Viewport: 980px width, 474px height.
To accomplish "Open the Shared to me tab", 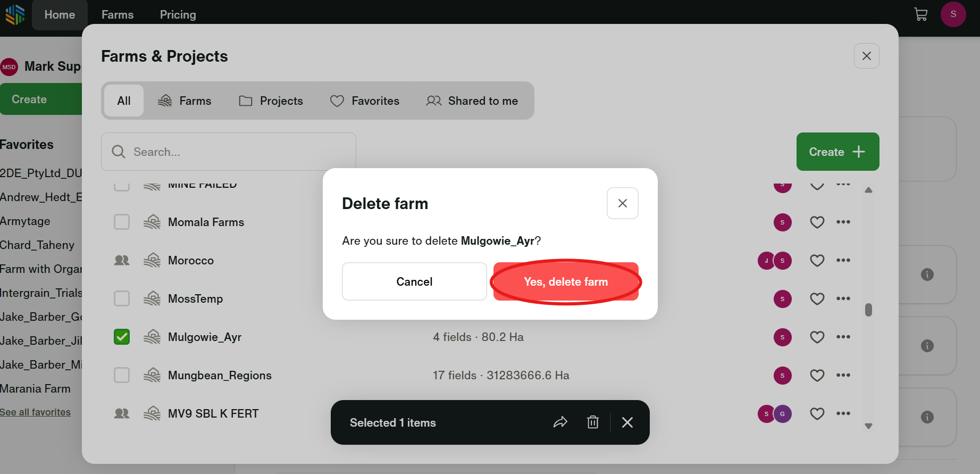I will pyautogui.click(x=472, y=101).
